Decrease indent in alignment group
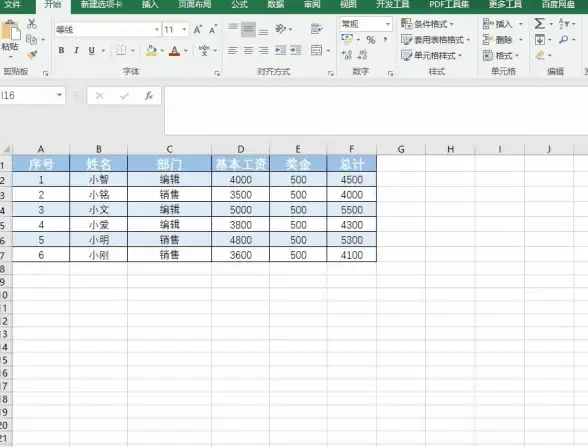 tap(280, 50)
